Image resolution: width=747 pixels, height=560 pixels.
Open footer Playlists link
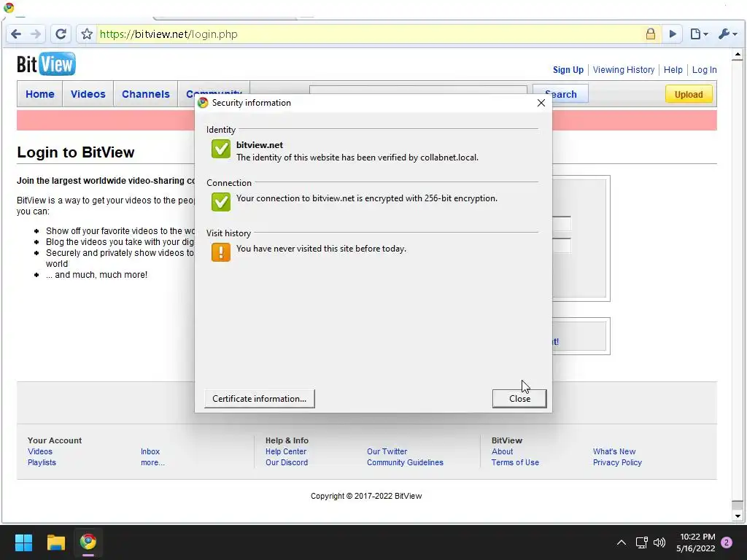42,462
